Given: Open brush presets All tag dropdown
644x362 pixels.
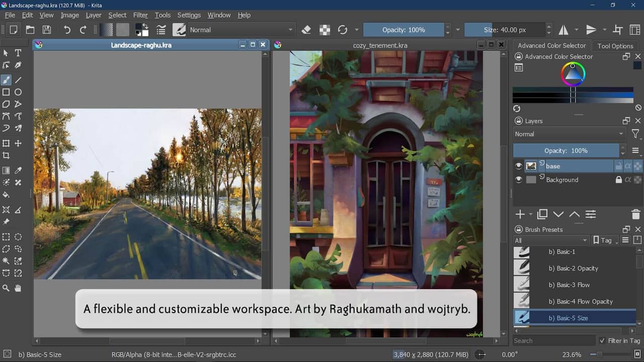Looking at the screenshot, I should pos(551,240).
